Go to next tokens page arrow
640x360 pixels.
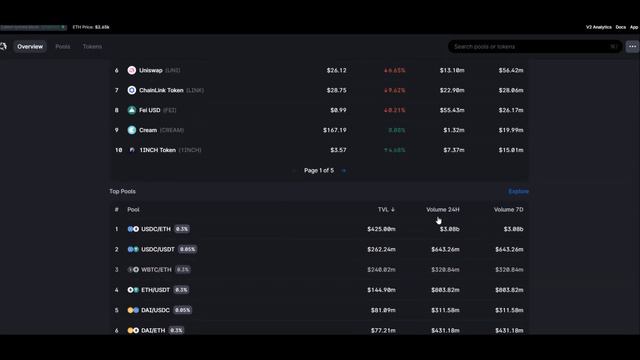coord(344,171)
